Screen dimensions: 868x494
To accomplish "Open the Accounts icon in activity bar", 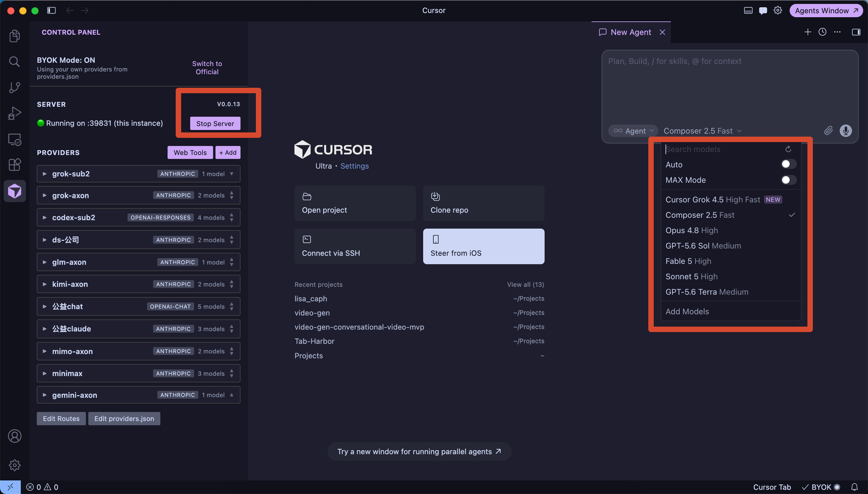I will point(14,436).
